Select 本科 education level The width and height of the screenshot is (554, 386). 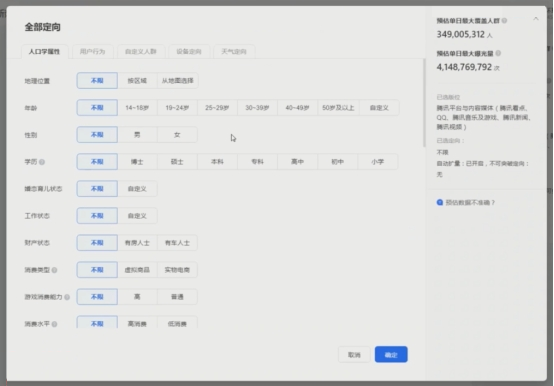pyautogui.click(x=217, y=162)
